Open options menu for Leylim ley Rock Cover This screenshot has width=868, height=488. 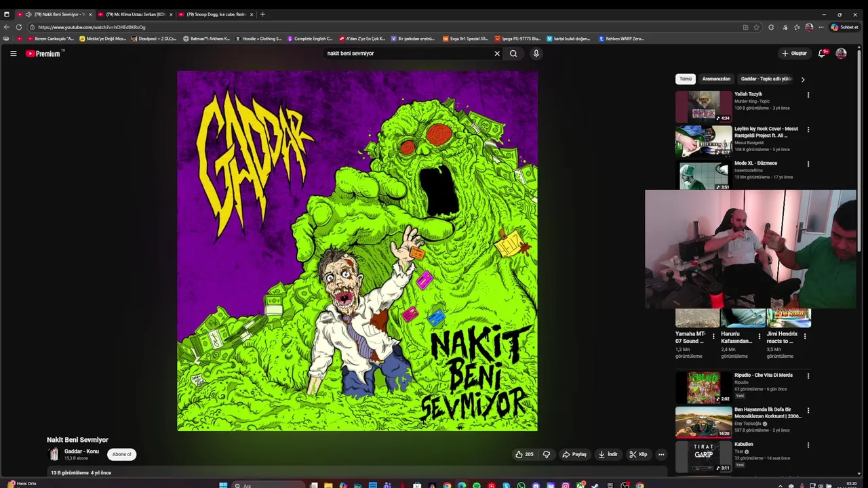click(x=808, y=129)
